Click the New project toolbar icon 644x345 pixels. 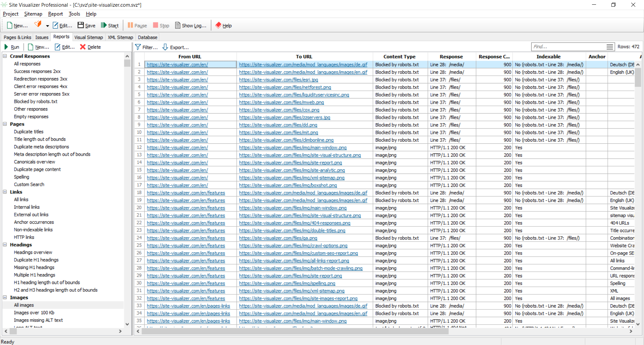10,25
